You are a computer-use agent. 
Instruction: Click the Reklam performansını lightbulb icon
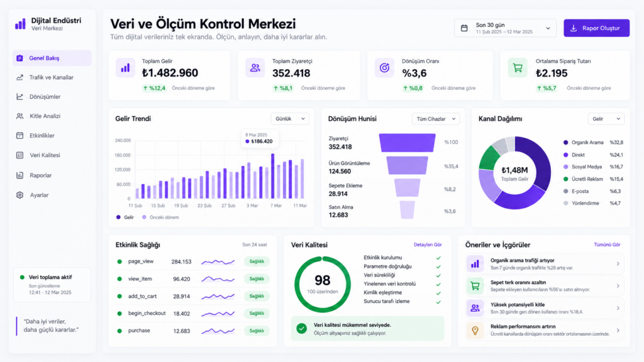point(475,331)
